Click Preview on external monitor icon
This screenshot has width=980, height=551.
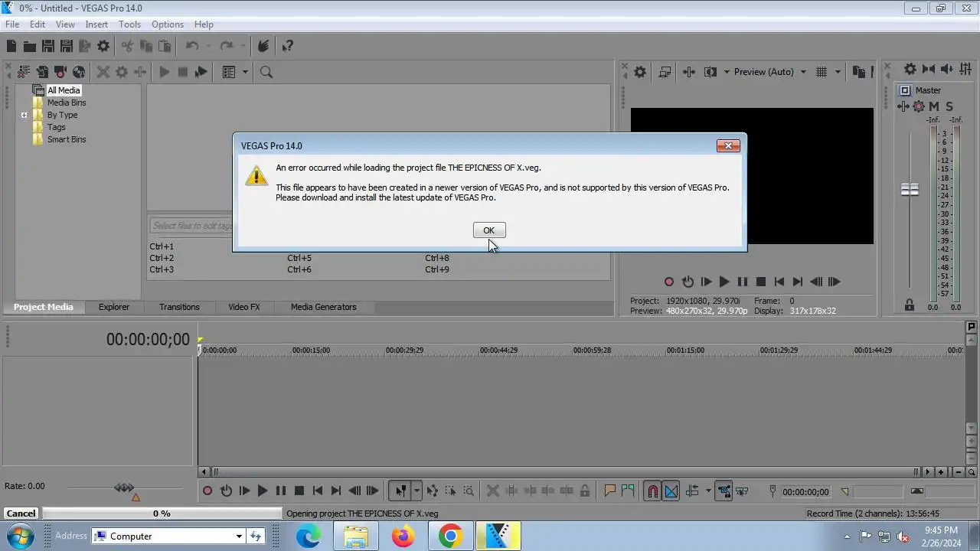[x=665, y=72]
